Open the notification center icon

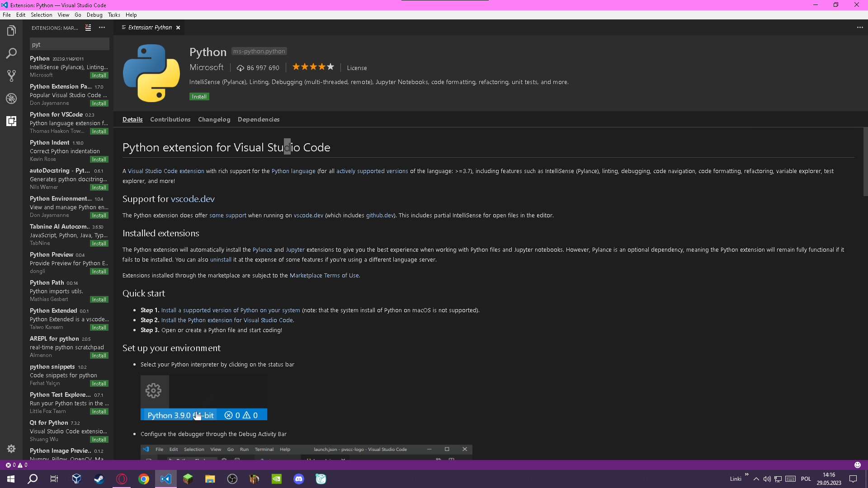tap(853, 479)
